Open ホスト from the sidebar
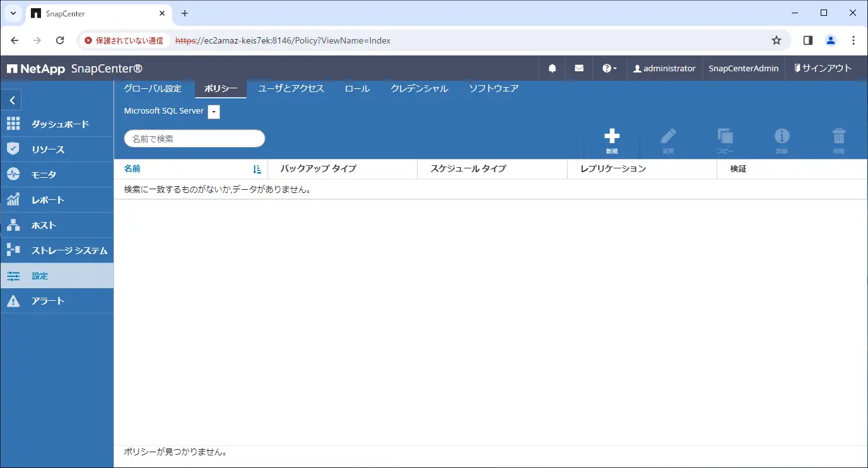This screenshot has height=468, width=868. (57, 225)
